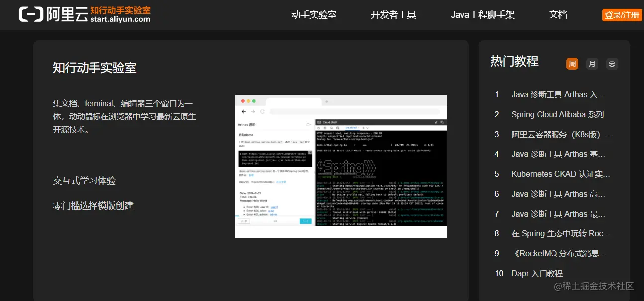644x301 pixels.
Task: Open the Java工程脚手架 menu item
Action: pyautogui.click(x=482, y=15)
